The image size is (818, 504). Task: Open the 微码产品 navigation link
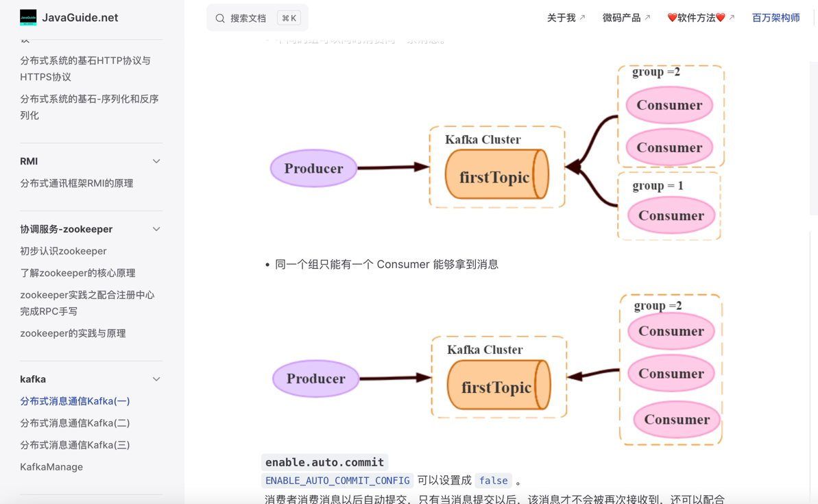coord(621,18)
